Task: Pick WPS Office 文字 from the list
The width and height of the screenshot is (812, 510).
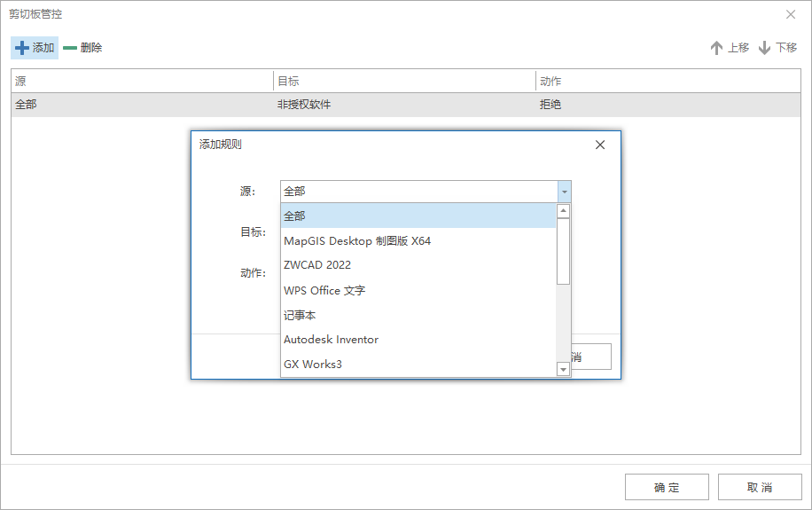Action: click(418, 290)
